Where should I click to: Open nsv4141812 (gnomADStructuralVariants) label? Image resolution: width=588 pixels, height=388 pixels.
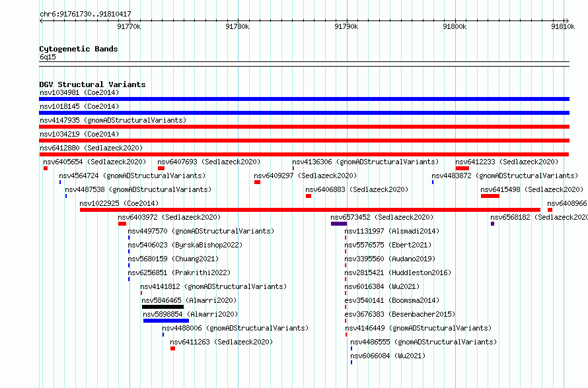coord(214,286)
